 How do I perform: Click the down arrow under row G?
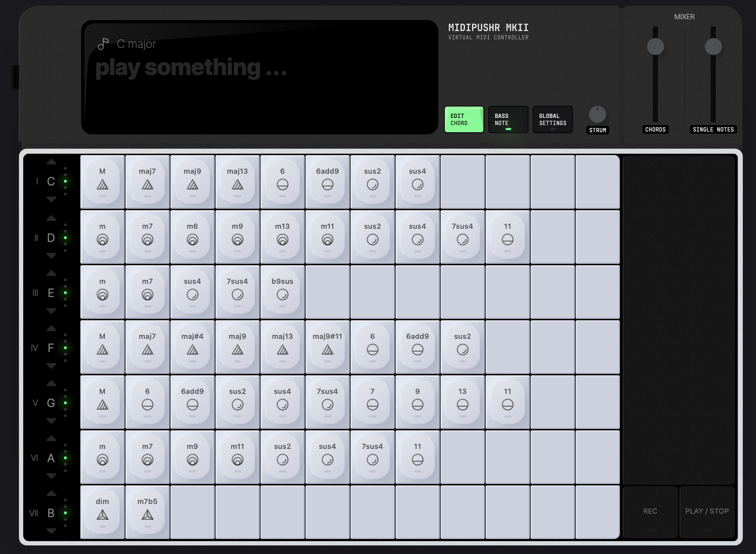(x=51, y=421)
